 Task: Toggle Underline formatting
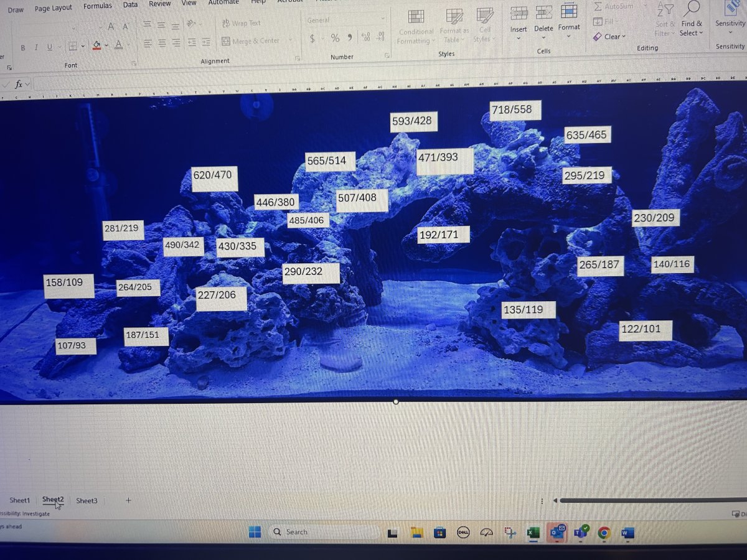[x=50, y=48]
